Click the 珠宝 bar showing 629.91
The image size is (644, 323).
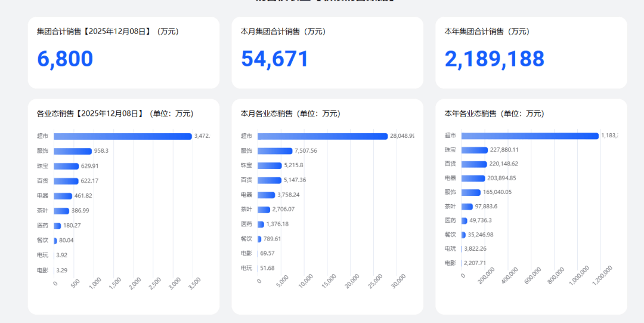click(66, 166)
